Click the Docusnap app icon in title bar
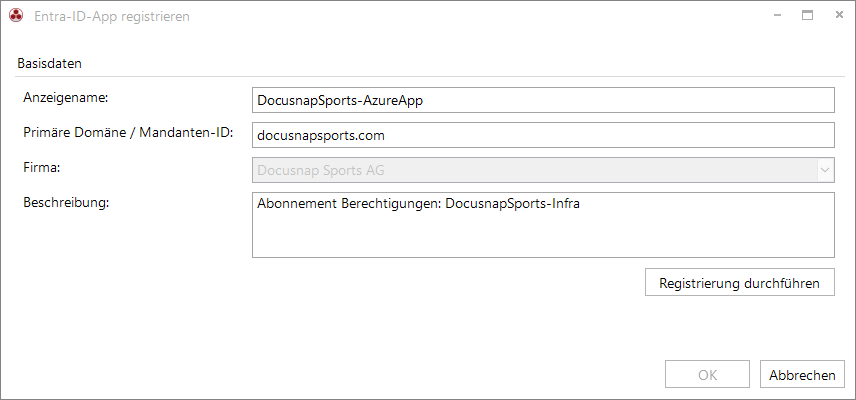Viewport: 856px width, 400px height. [16, 16]
